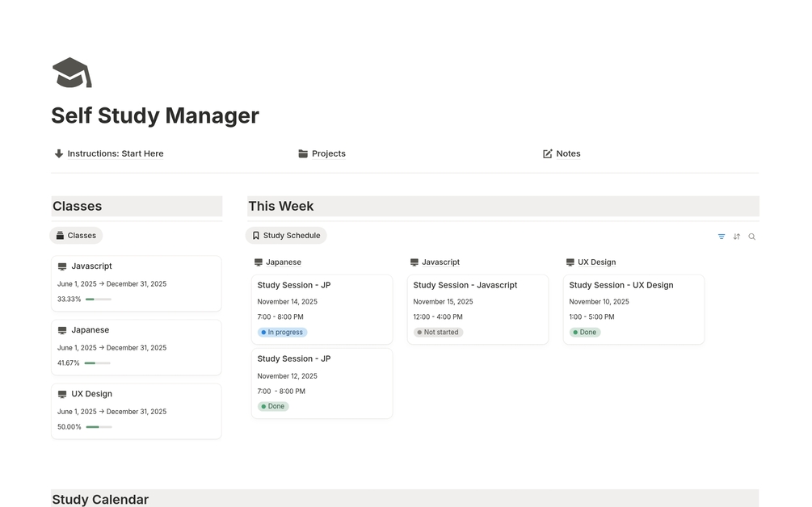Click the In progress status tag
The height and width of the screenshot is (507, 812).
pyautogui.click(x=283, y=332)
